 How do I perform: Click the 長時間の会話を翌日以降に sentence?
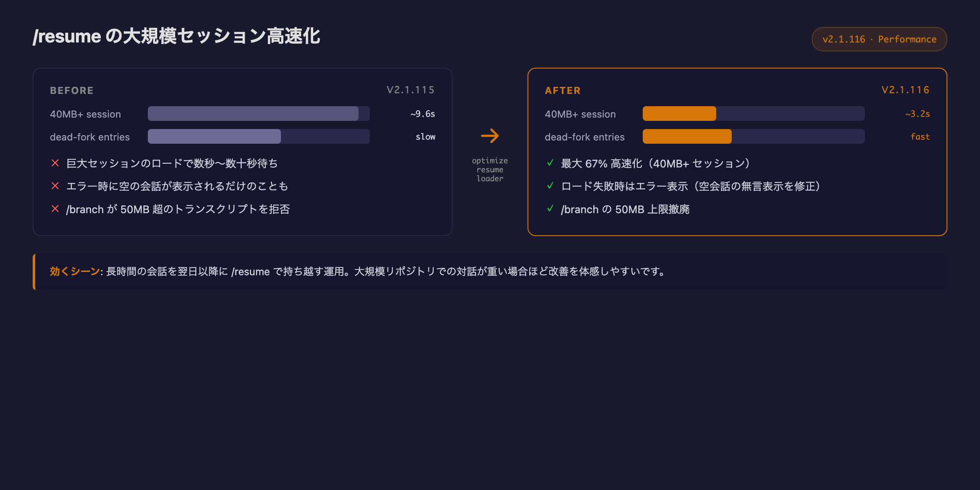click(x=386, y=271)
